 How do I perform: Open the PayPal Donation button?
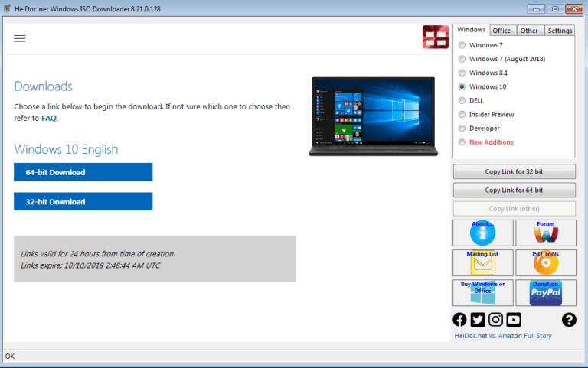546,293
